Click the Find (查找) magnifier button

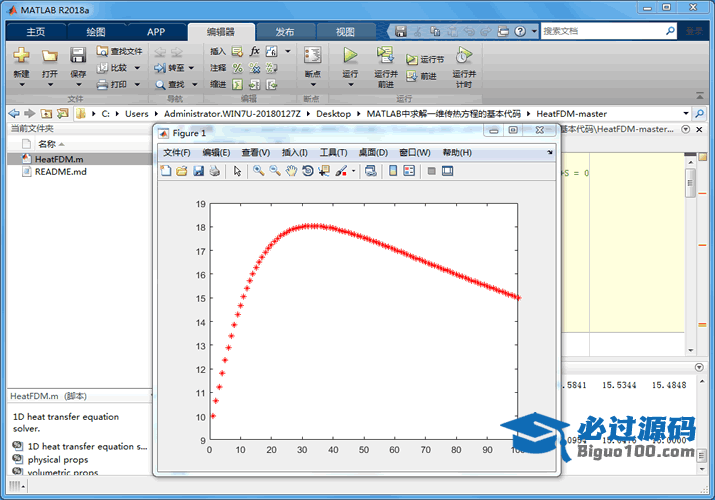[x=170, y=84]
